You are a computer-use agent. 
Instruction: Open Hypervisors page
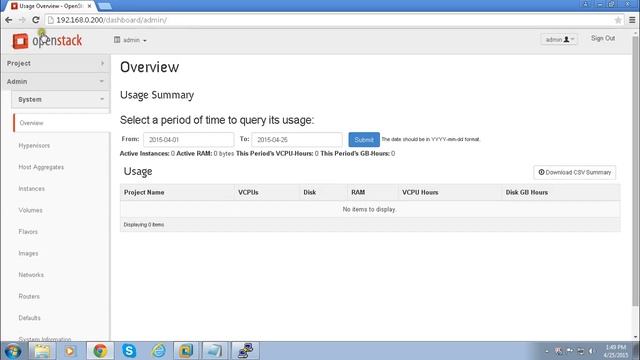tap(34, 145)
